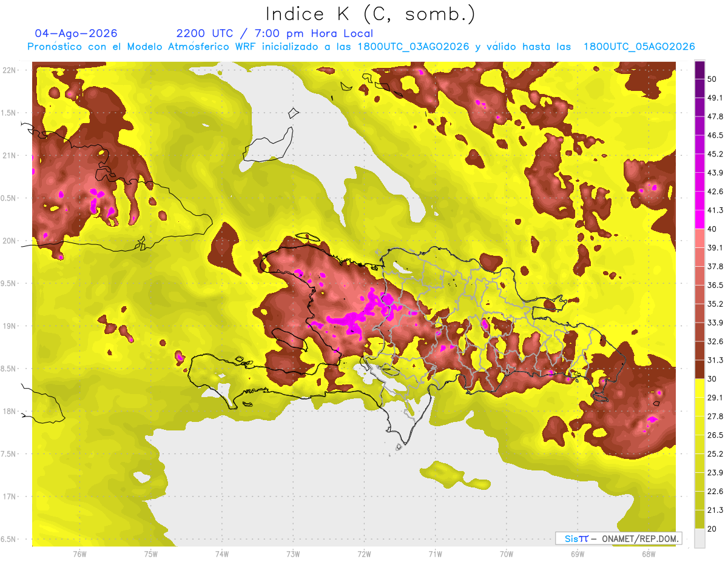The width and height of the screenshot is (728, 562).
Task: Click the "1800UTC_05AGO2026" valid-until time in the subtitle
Action: (x=639, y=47)
